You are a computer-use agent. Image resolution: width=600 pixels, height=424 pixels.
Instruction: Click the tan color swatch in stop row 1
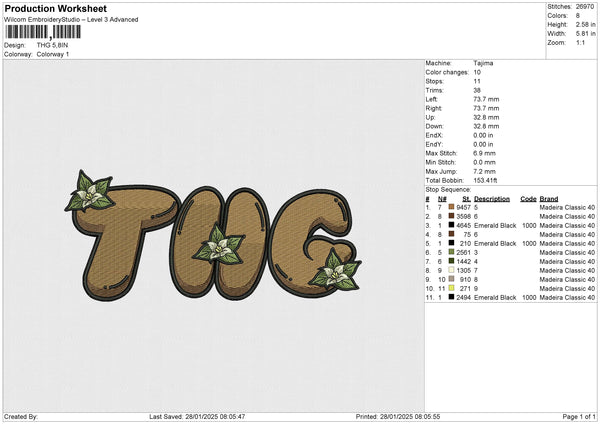point(451,207)
